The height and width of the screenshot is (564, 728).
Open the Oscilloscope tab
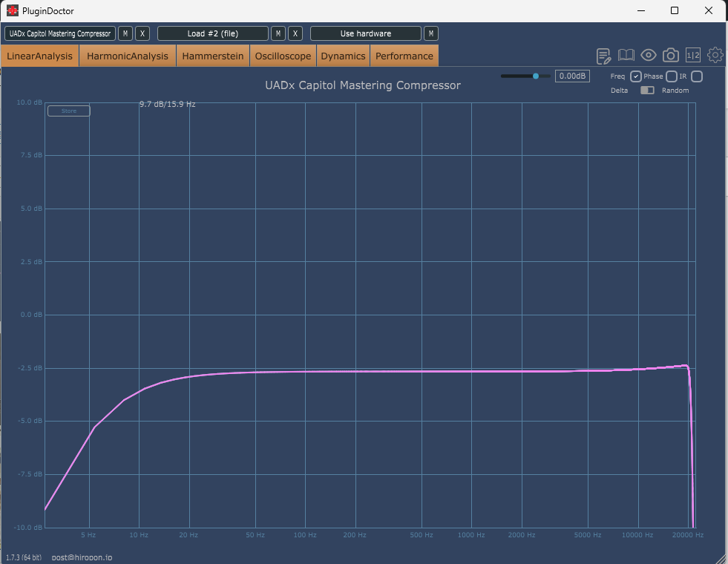283,56
